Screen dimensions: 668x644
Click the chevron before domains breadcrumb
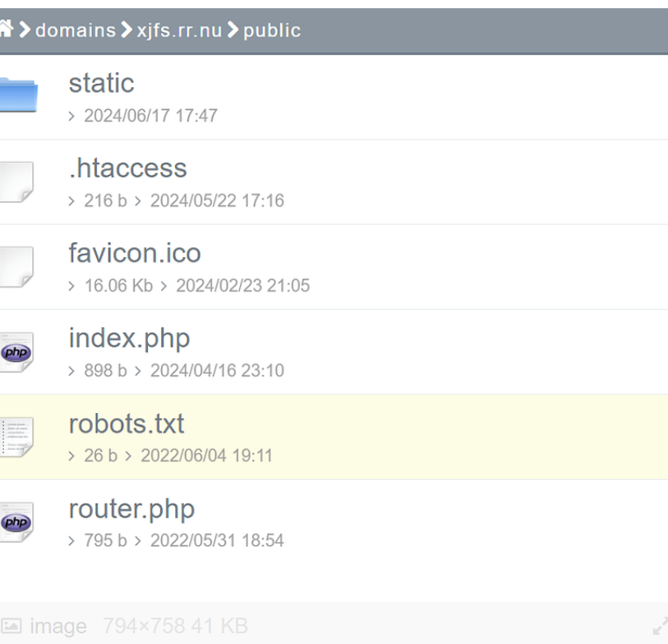click(25, 30)
